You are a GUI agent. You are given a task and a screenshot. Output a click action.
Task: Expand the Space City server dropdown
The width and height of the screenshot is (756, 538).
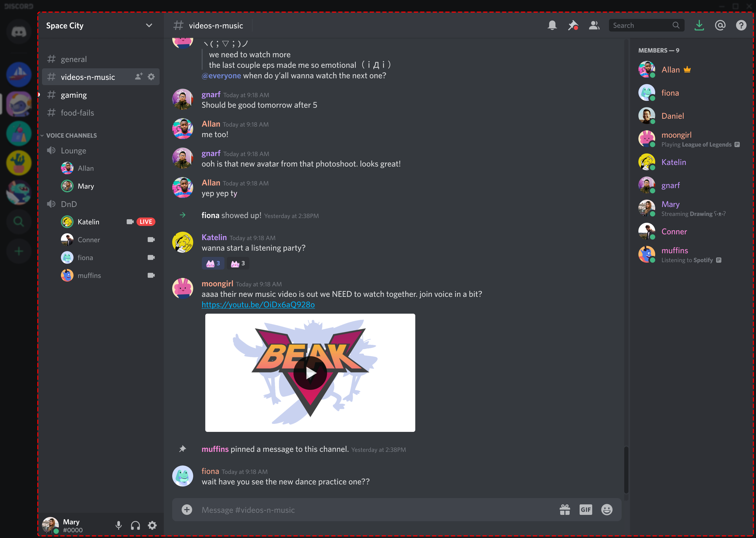click(x=148, y=25)
